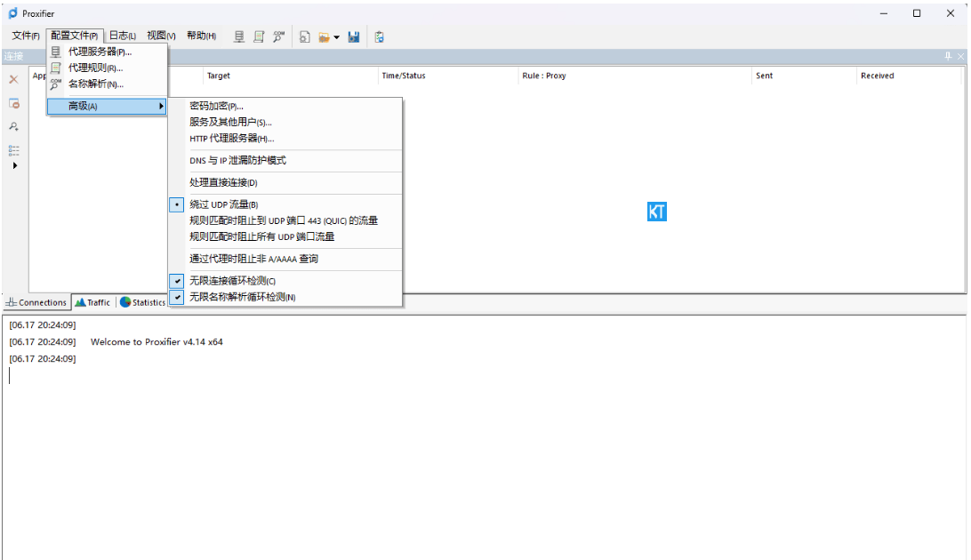
Task: Uncheck 无限名称解析循环检测(N)
Action: coord(285,297)
